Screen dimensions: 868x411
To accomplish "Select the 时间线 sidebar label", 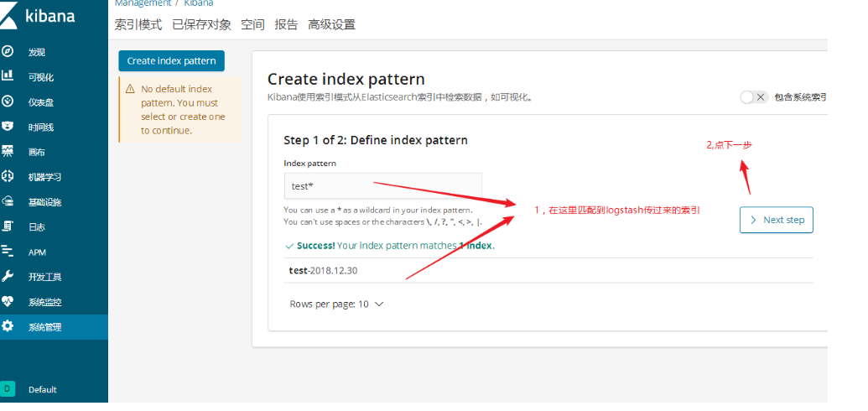I will click(x=41, y=127).
